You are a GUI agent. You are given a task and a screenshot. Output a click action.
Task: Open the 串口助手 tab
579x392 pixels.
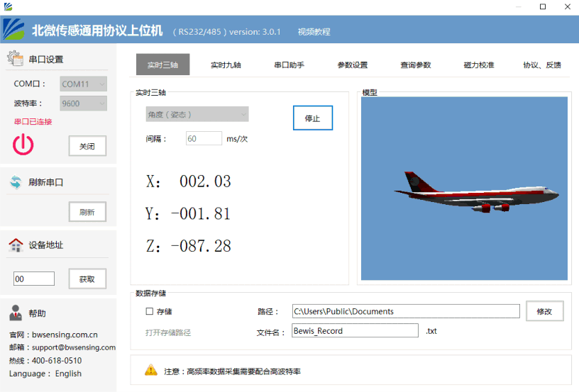click(x=289, y=65)
